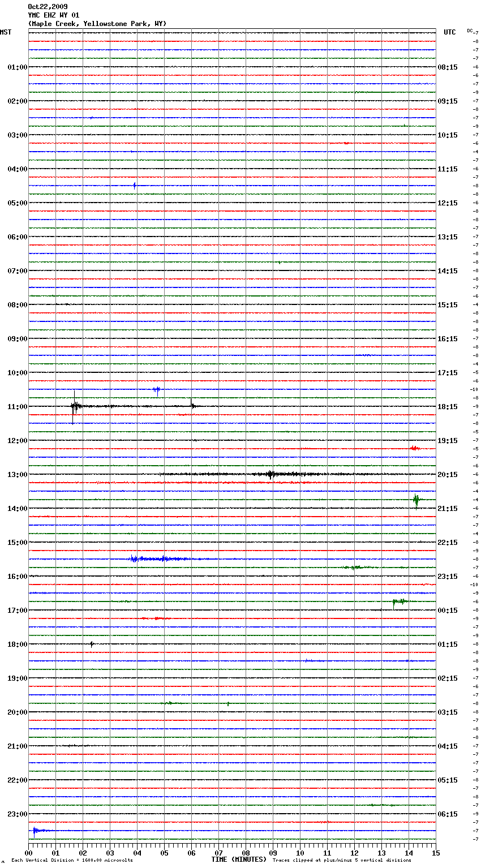Select the 18:15 UTC time label

(448, 407)
